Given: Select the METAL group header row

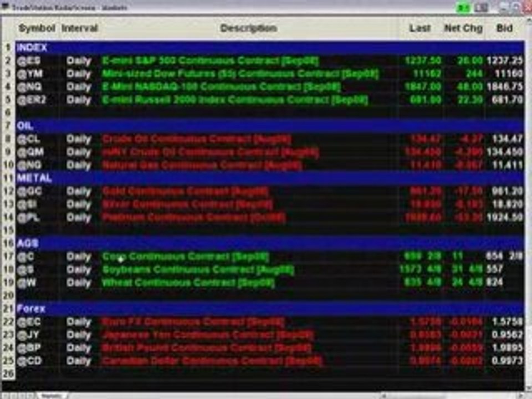Looking at the screenshot, I should (x=270, y=178).
